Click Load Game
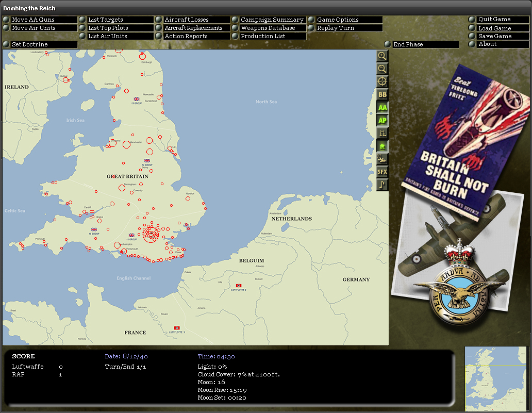 click(x=499, y=28)
